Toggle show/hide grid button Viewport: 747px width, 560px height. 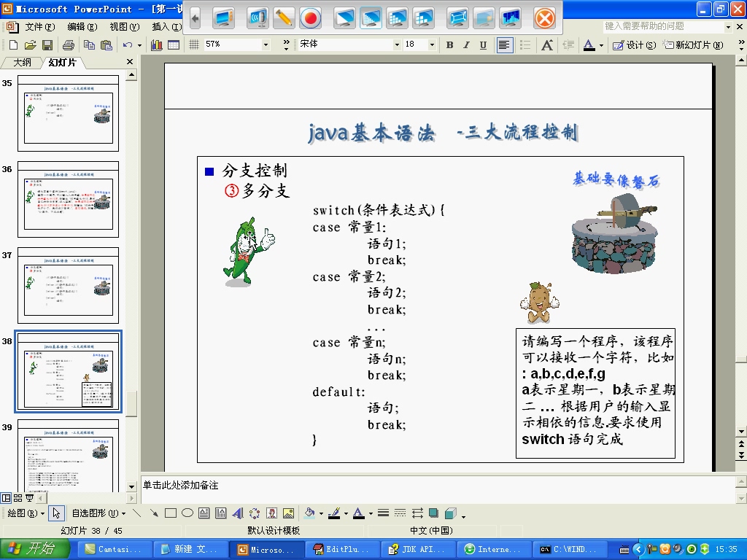point(194,44)
